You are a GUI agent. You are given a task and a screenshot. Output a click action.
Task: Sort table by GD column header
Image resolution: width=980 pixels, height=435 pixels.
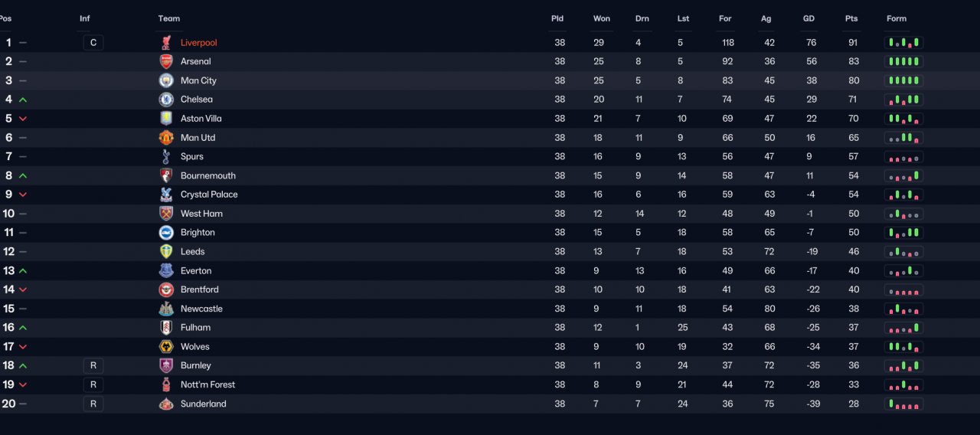[808, 19]
